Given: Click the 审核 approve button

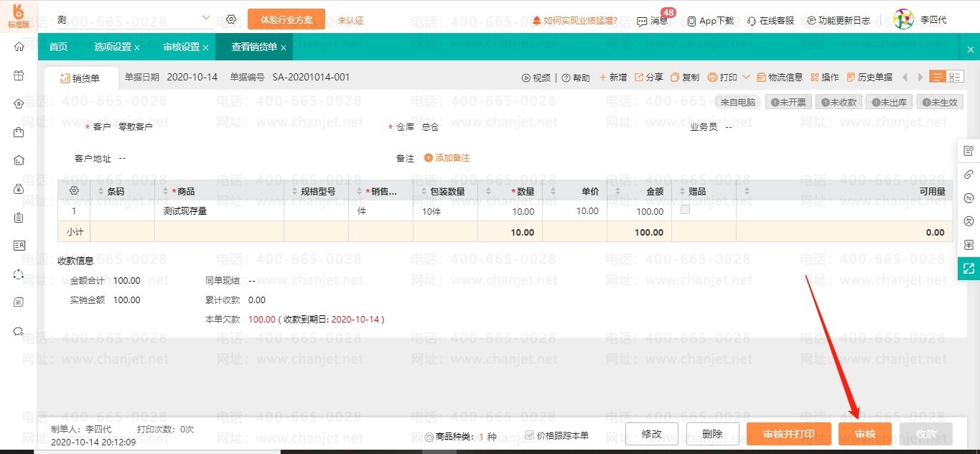Looking at the screenshot, I should click(x=864, y=435).
